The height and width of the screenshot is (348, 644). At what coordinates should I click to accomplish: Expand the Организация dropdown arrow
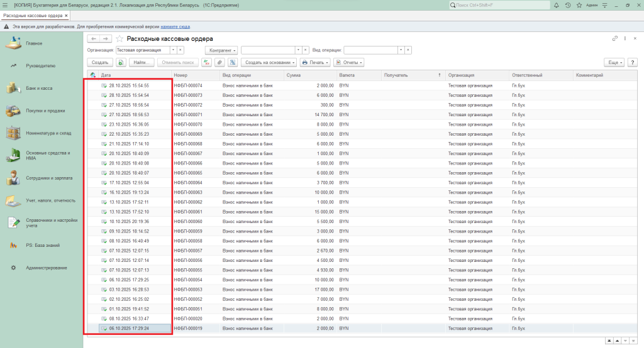coord(173,50)
